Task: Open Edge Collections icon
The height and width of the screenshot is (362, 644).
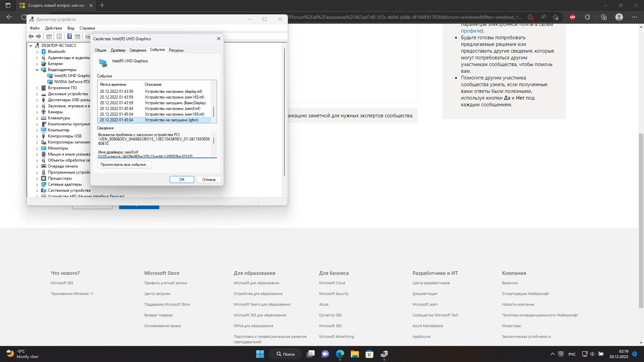Action: (604, 17)
